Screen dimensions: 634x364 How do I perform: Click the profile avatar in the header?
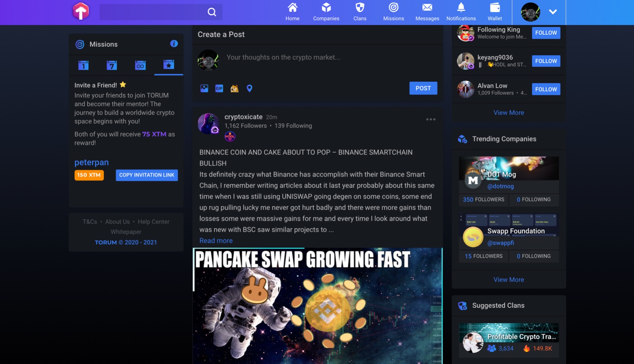pyautogui.click(x=530, y=12)
